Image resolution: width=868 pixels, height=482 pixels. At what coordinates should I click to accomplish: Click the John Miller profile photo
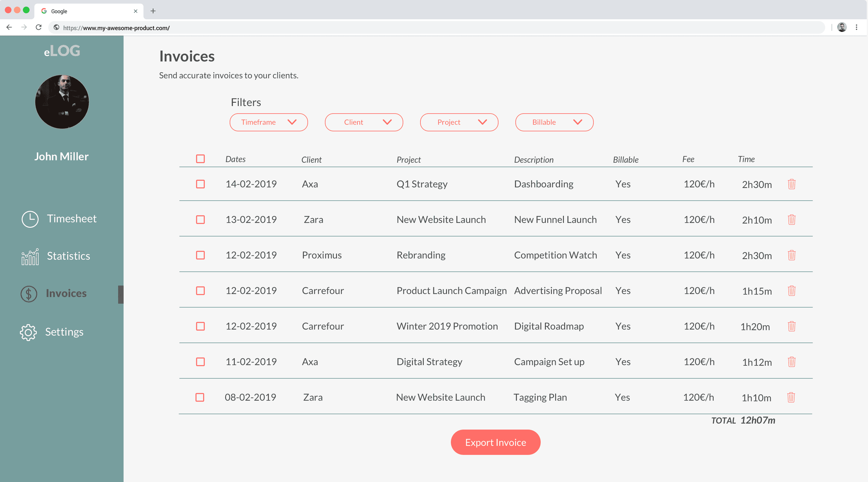[x=62, y=102]
